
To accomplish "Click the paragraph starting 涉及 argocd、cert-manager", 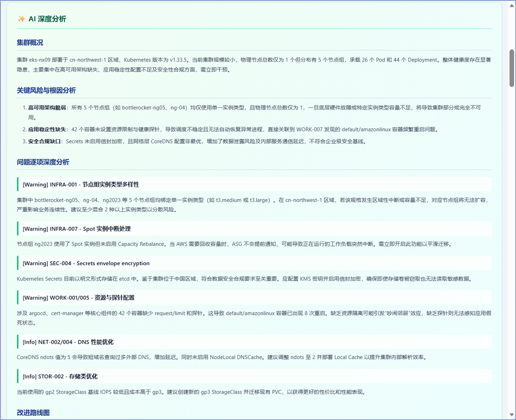I will pos(254,318).
